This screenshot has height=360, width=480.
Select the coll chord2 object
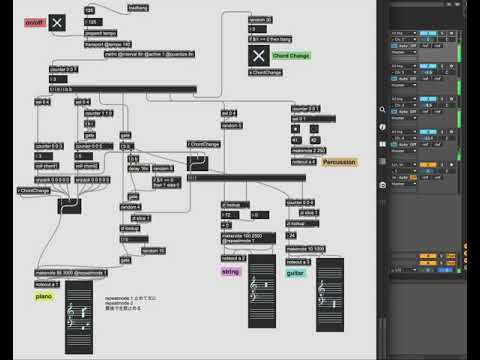pyautogui.click(x=87, y=166)
